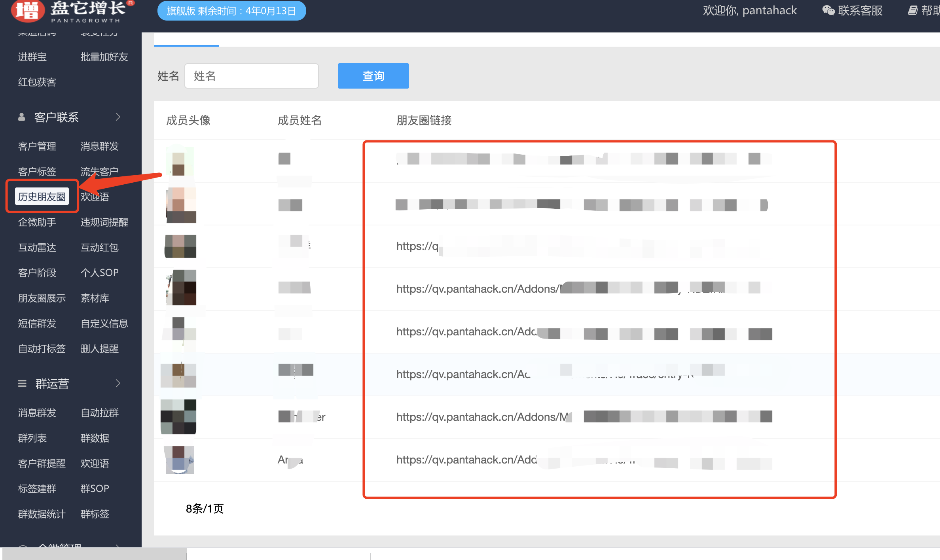Screen dimensions: 940x560
Task: Open the 历史朋友圈 menu item
Action: click(42, 197)
